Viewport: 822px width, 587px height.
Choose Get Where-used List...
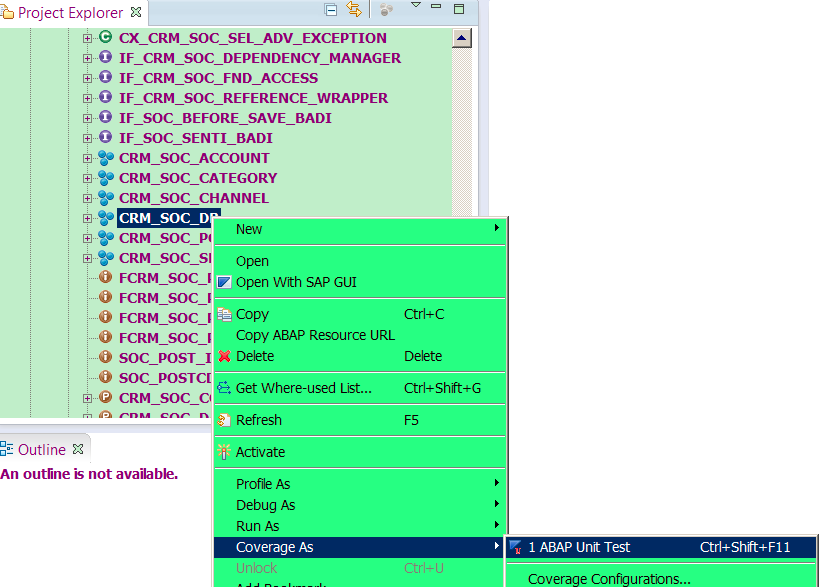(360, 388)
